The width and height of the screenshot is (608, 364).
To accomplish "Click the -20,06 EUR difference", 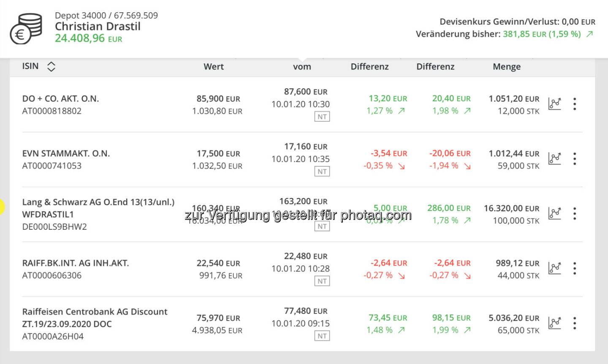I will click(x=450, y=153).
